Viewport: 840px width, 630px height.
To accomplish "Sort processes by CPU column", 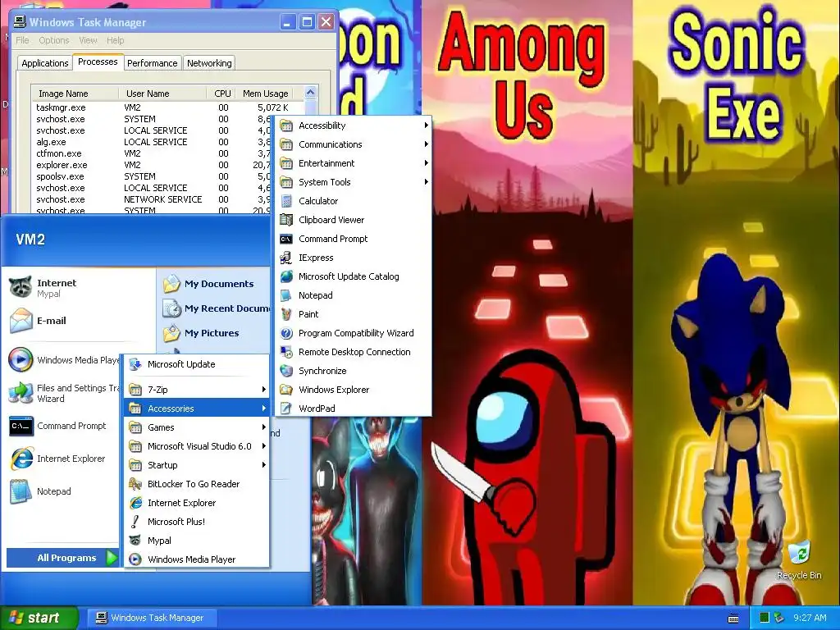I will [x=221, y=94].
